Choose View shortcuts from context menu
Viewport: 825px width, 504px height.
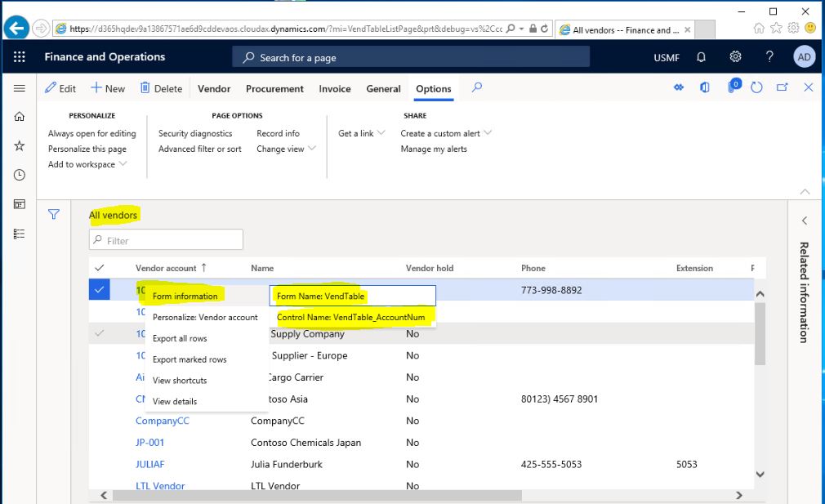[180, 381]
